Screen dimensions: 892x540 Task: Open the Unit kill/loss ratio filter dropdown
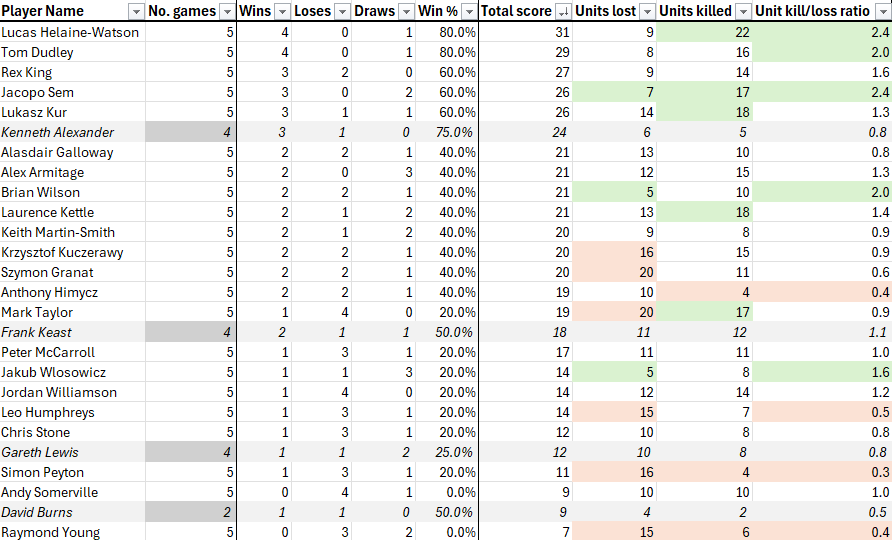pos(882,11)
